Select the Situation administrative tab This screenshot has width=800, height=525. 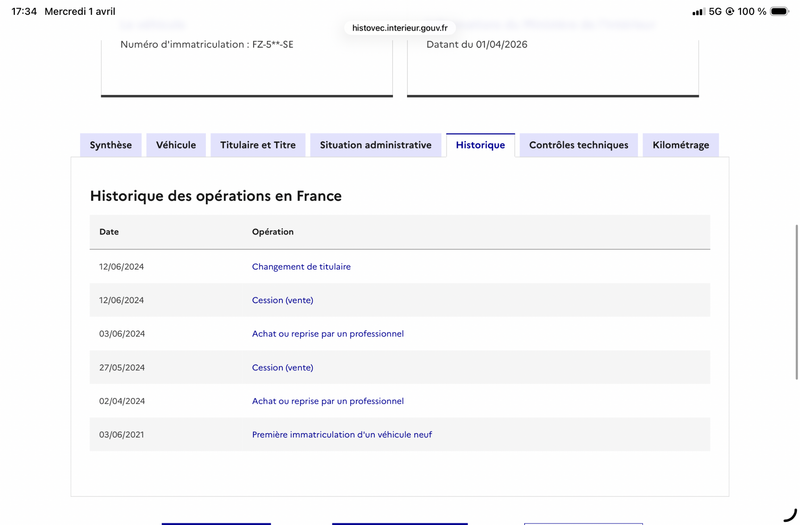point(376,145)
